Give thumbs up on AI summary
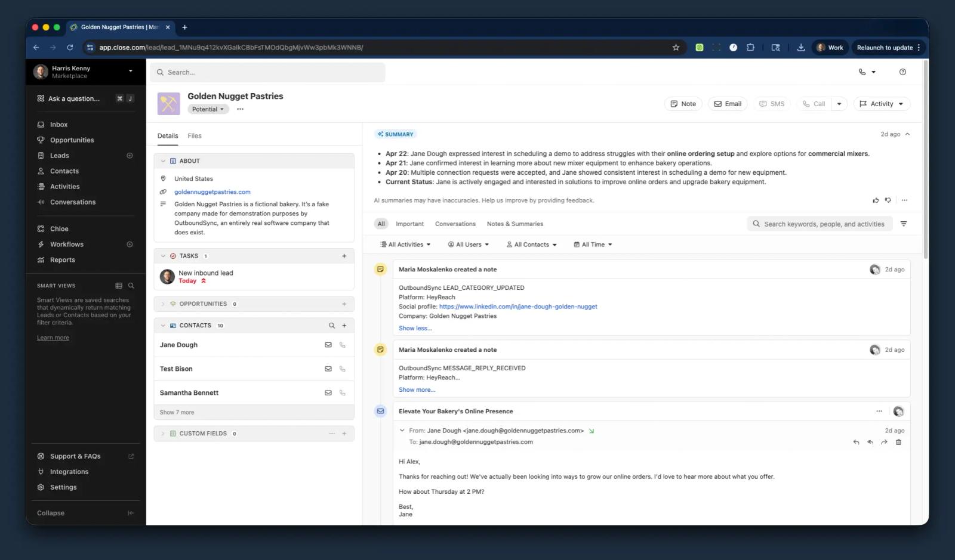 876,200
